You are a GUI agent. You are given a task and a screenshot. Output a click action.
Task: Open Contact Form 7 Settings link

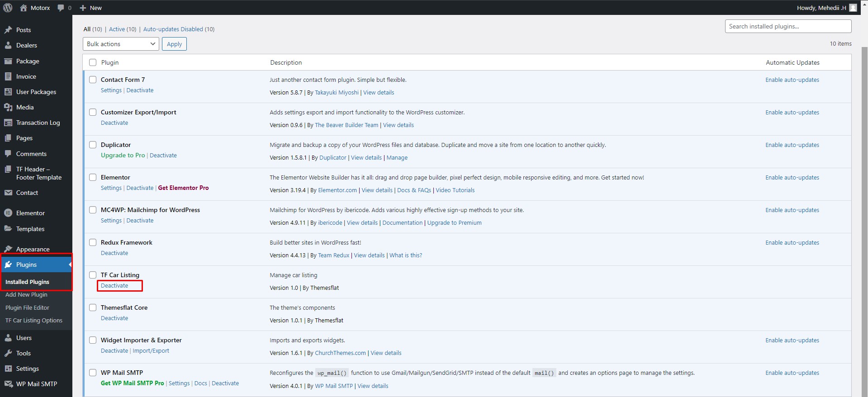(x=111, y=90)
